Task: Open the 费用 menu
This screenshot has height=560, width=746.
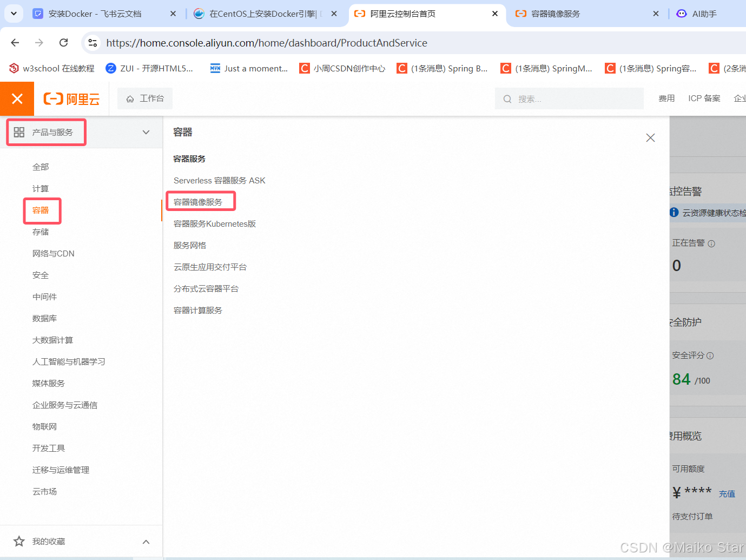Action: tap(666, 98)
